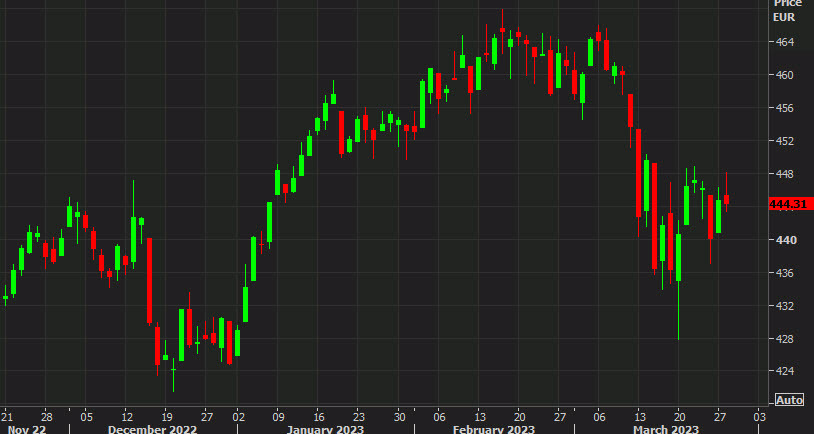The image size is (814, 434).
Task: Click the 09 date tick in January
Action: point(279,417)
